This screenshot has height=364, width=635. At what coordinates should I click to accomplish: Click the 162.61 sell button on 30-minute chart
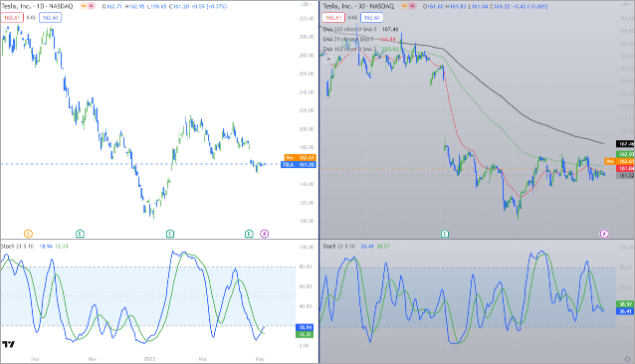click(x=333, y=18)
